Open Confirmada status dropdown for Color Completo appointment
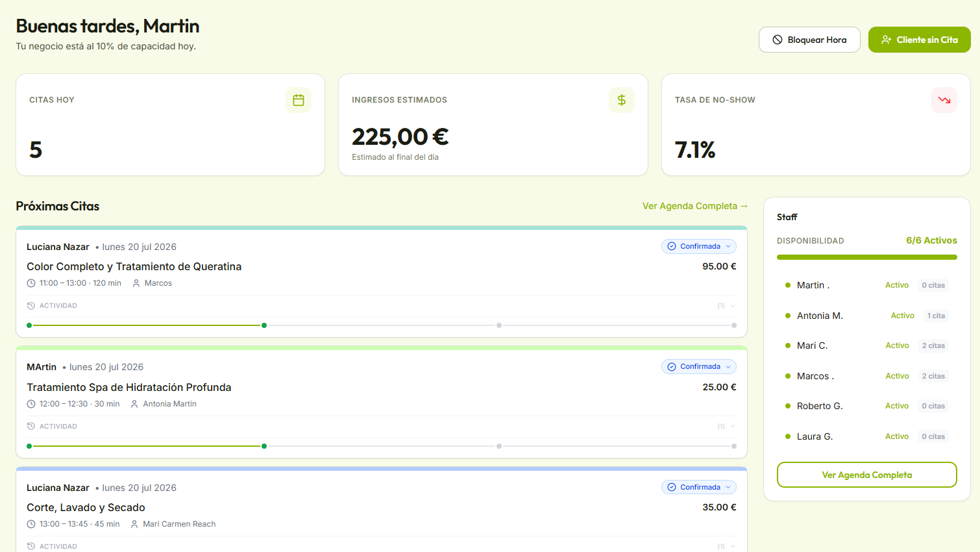This screenshot has height=552, width=980. pyautogui.click(x=699, y=246)
